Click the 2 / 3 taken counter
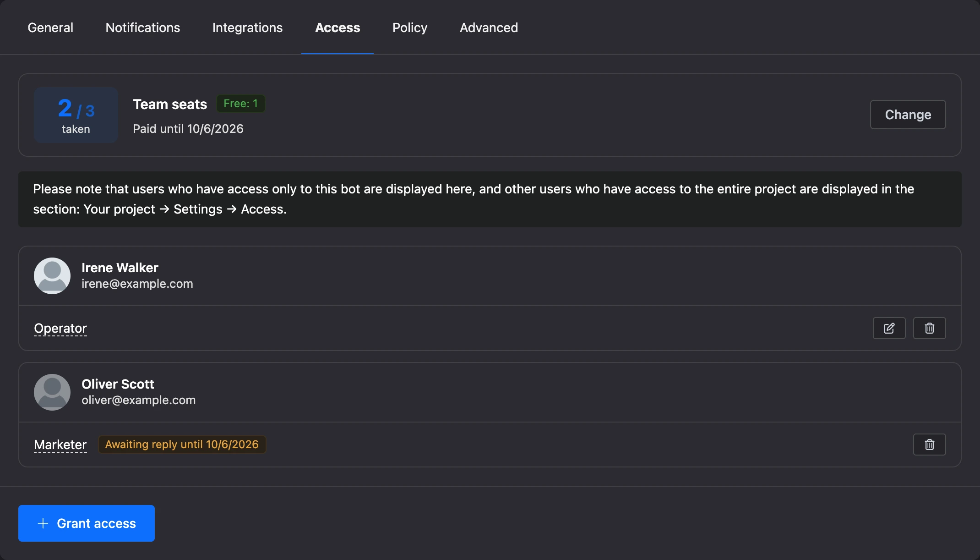The image size is (980, 560). tap(76, 115)
